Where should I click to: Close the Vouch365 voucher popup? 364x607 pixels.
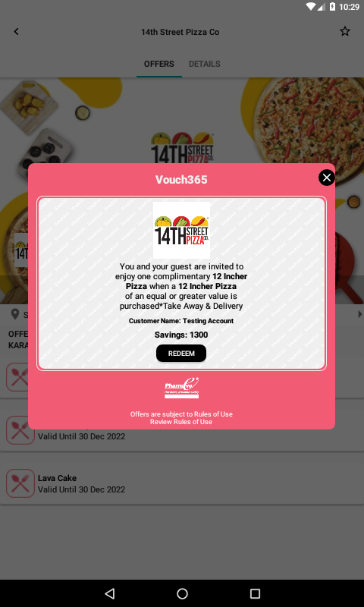click(x=327, y=178)
